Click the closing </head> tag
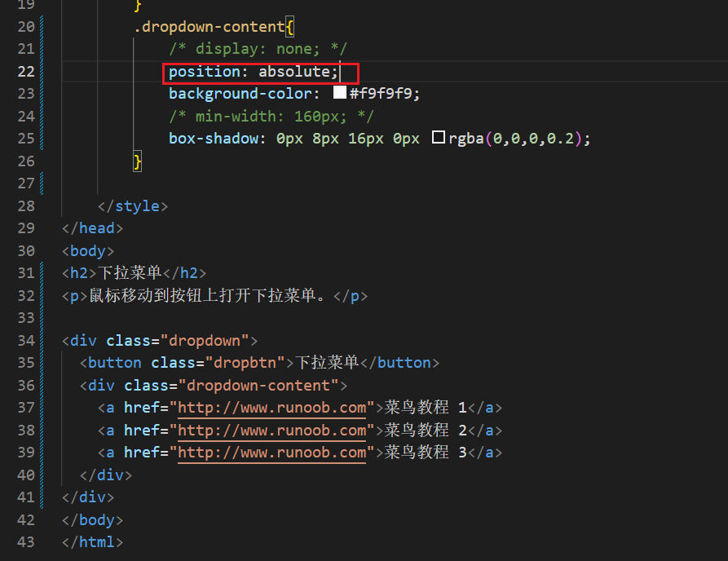 pos(93,228)
